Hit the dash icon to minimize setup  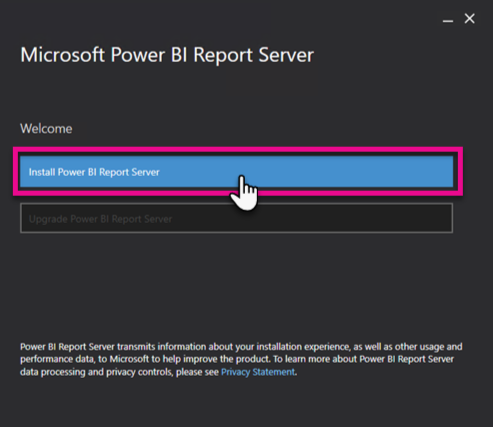pos(448,21)
